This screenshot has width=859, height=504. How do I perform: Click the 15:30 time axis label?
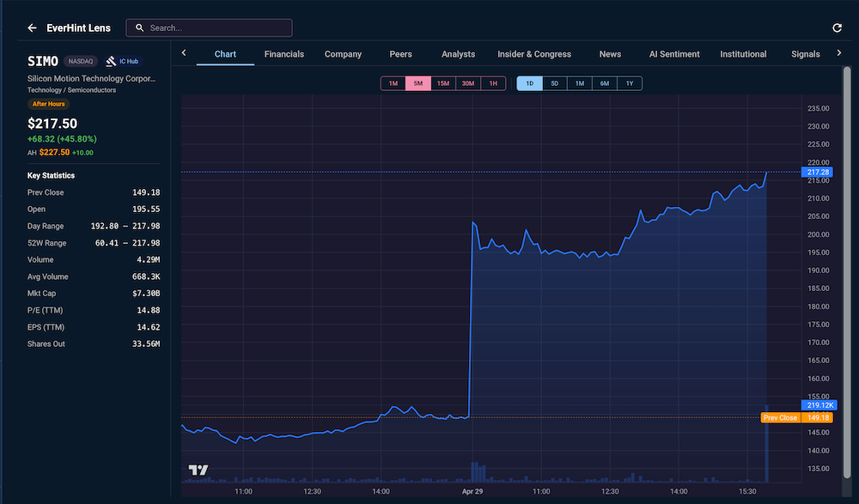click(x=747, y=491)
